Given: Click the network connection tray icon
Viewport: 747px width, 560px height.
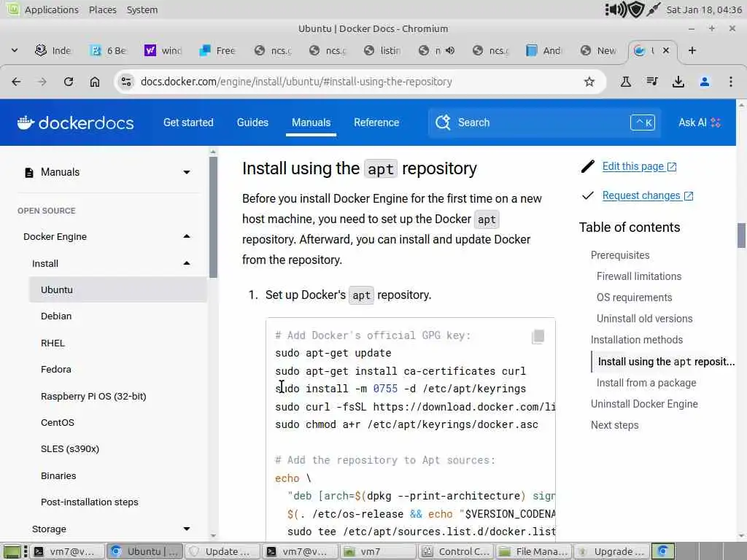Looking at the screenshot, I should [654, 9].
